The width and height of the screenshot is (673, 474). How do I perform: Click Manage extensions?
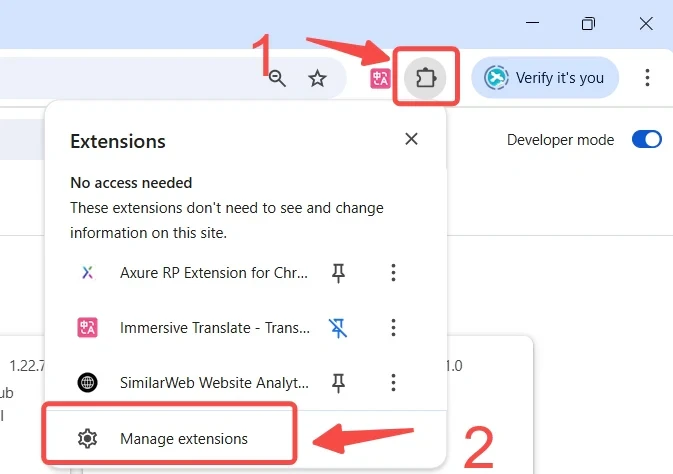[x=184, y=438]
